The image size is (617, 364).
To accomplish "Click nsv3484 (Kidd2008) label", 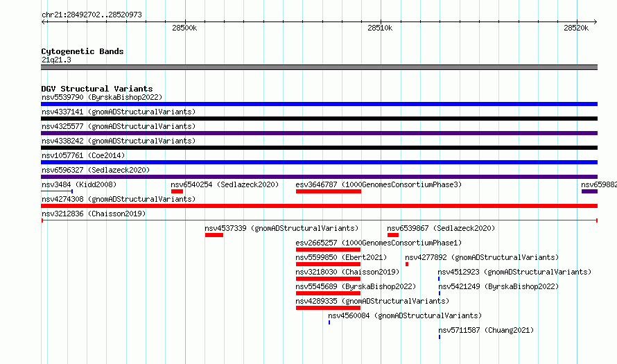I will tap(79, 184).
